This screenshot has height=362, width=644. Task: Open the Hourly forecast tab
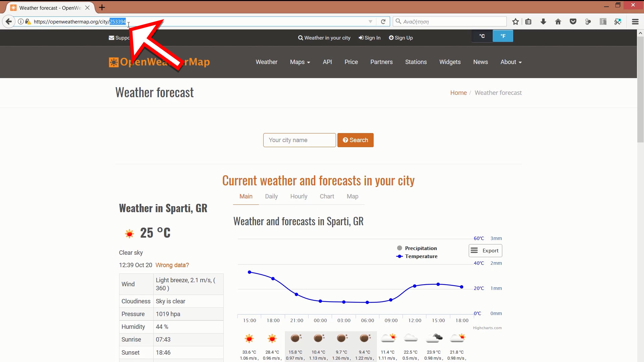click(299, 196)
